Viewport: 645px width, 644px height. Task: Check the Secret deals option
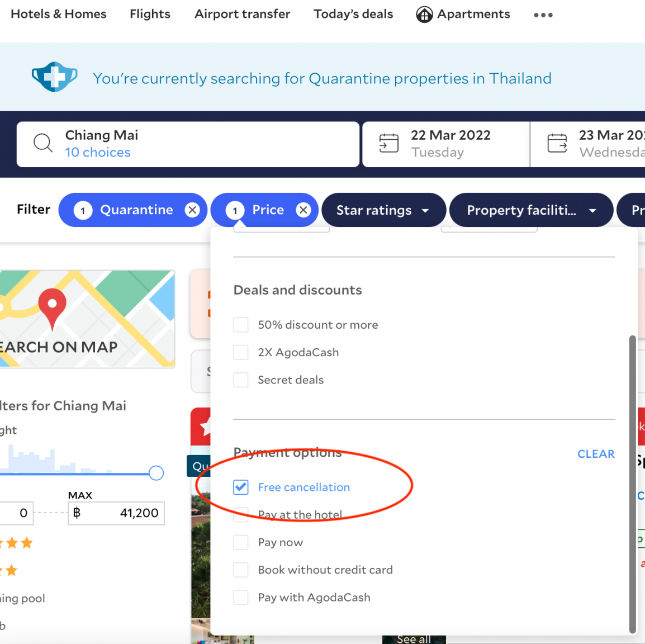click(241, 380)
